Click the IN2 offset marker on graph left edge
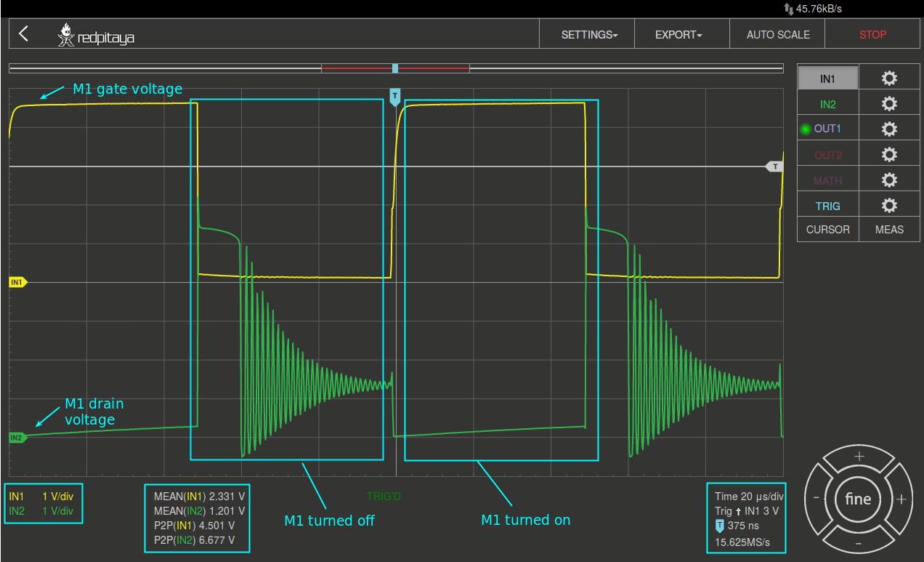Screen dimensions: 924x562 click(x=18, y=438)
